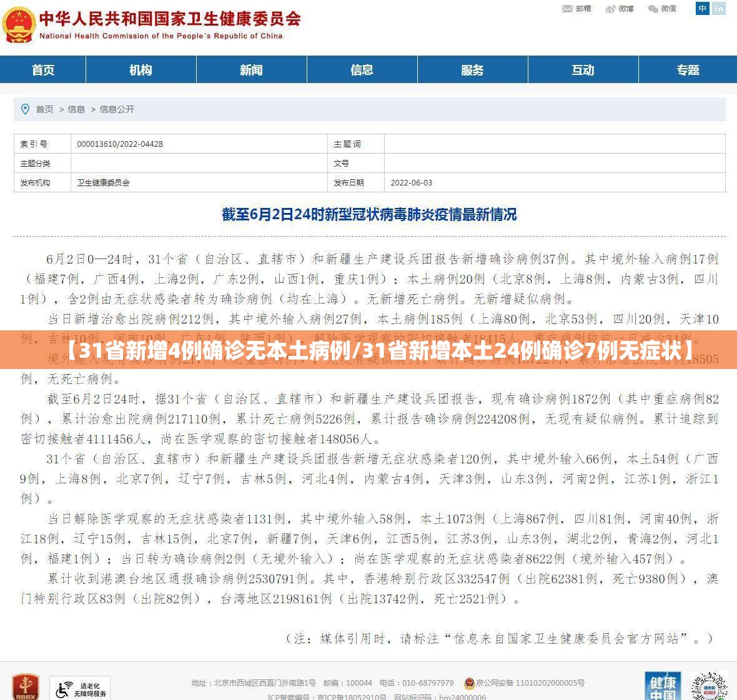Screen dimensions: 737x700
Task: Open the 首页 navigation tab
Action: [x=42, y=69]
